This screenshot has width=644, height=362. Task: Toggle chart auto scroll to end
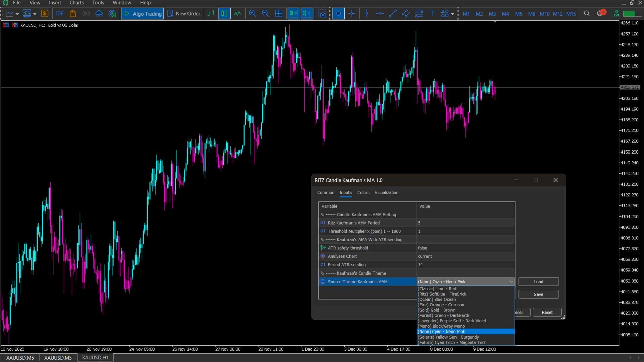(293, 14)
